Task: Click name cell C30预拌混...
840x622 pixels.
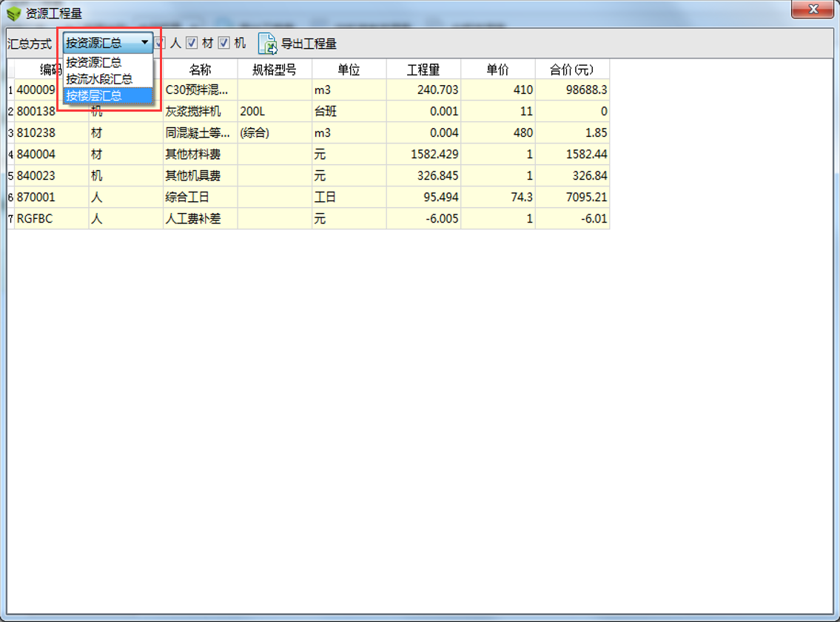Action: click(x=201, y=90)
